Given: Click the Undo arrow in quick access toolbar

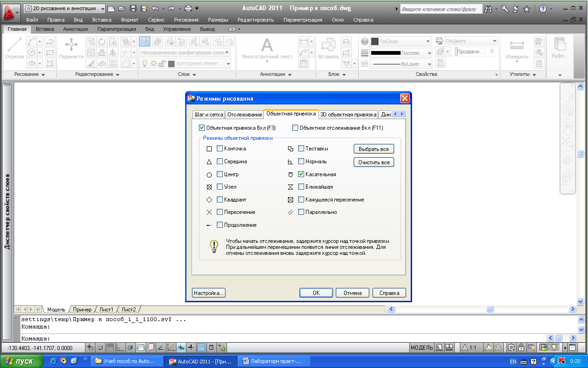Looking at the screenshot, I should (x=155, y=8).
